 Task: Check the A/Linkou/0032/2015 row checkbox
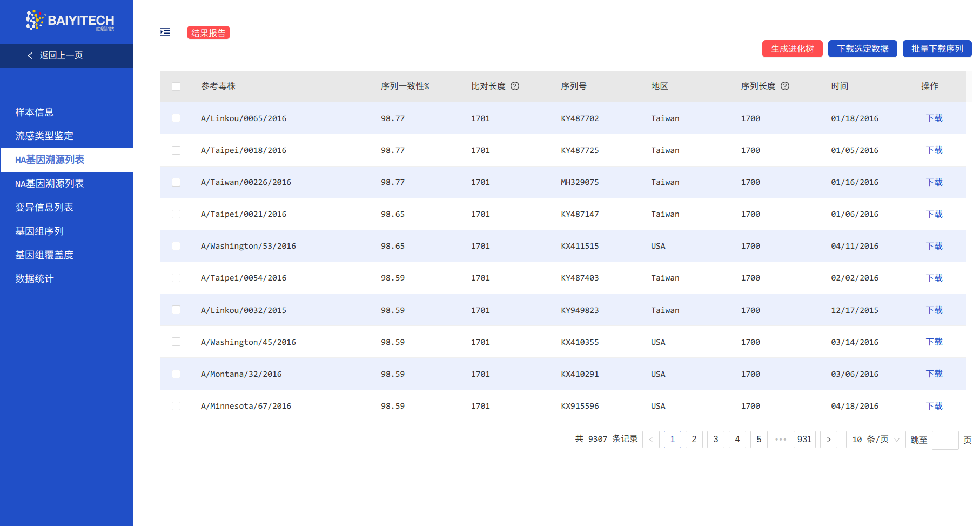coord(176,310)
